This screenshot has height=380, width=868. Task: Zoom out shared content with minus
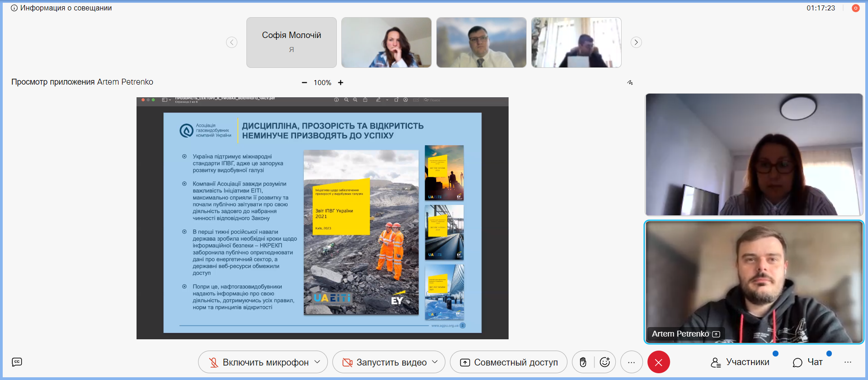[x=304, y=83]
